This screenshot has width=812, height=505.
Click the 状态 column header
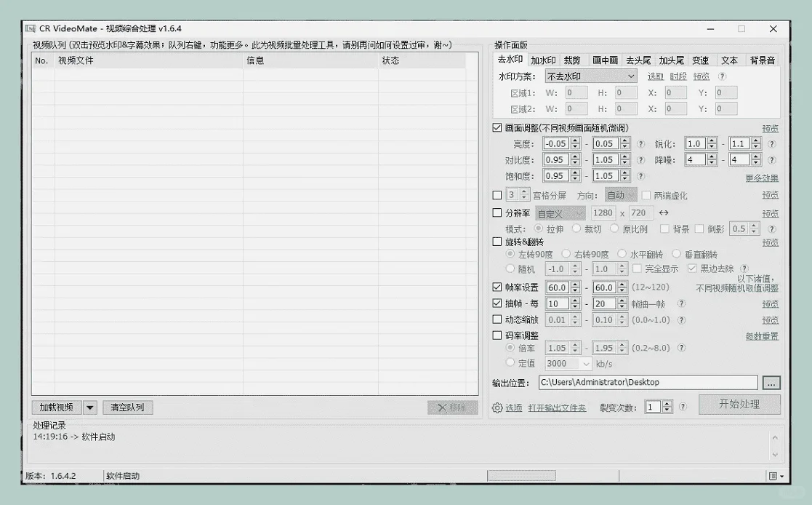coord(422,60)
